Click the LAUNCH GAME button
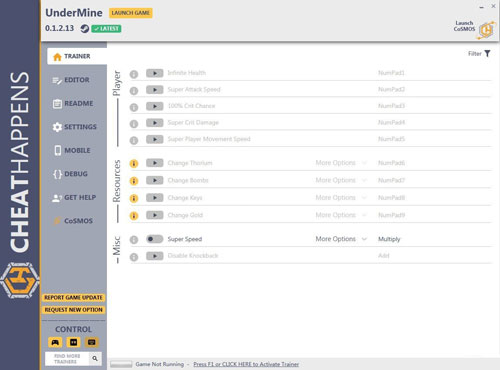This screenshot has height=370, width=500. 131,13
